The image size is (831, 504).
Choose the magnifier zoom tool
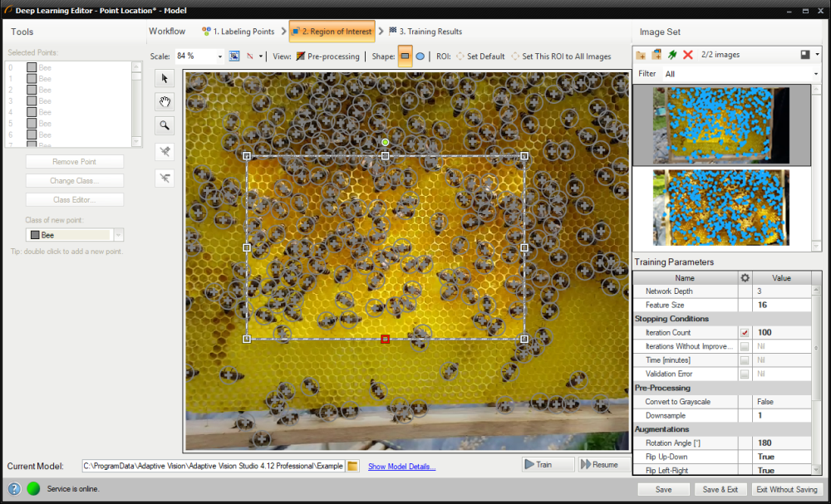click(x=165, y=125)
